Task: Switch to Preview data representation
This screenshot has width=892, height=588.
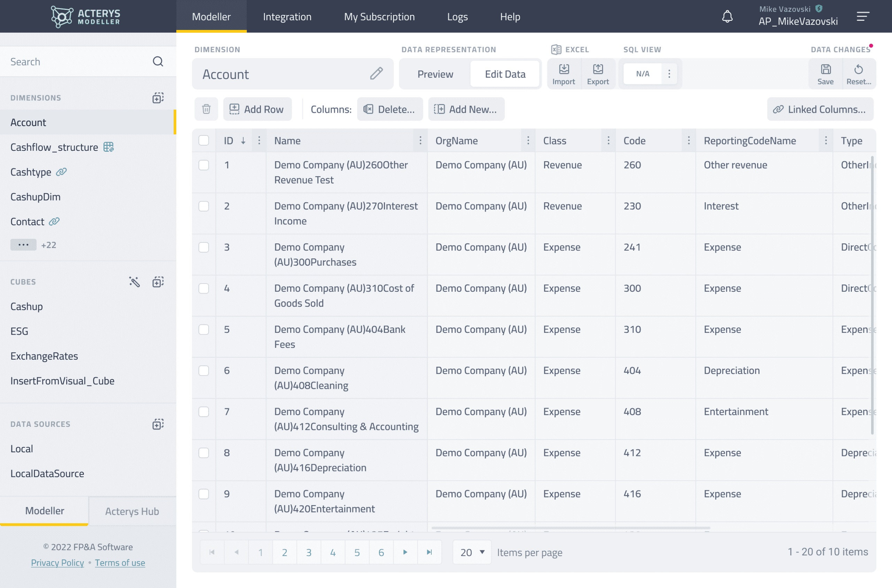Action: (435, 74)
